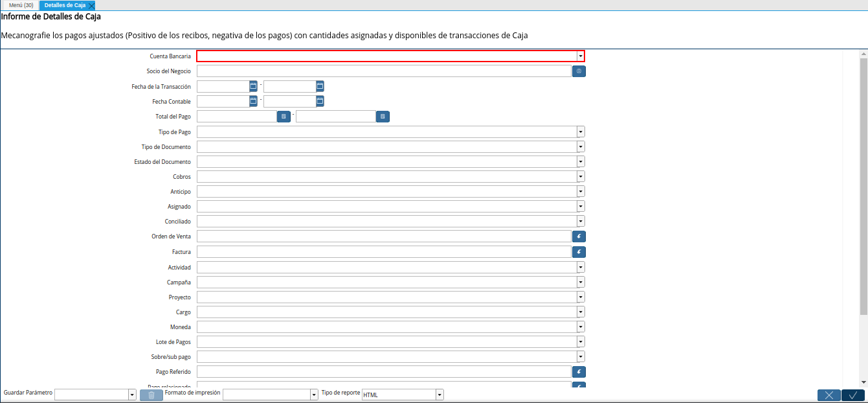The image size is (868, 403).
Task: Expand the Moneda dropdown list
Action: pyautogui.click(x=580, y=327)
